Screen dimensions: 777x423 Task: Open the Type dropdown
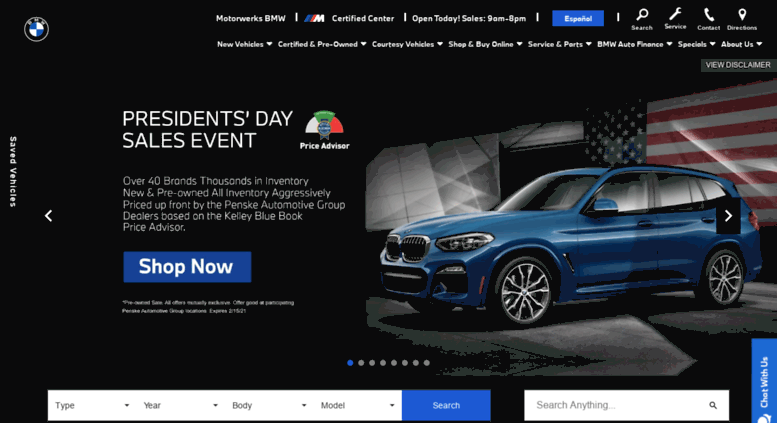click(x=92, y=405)
